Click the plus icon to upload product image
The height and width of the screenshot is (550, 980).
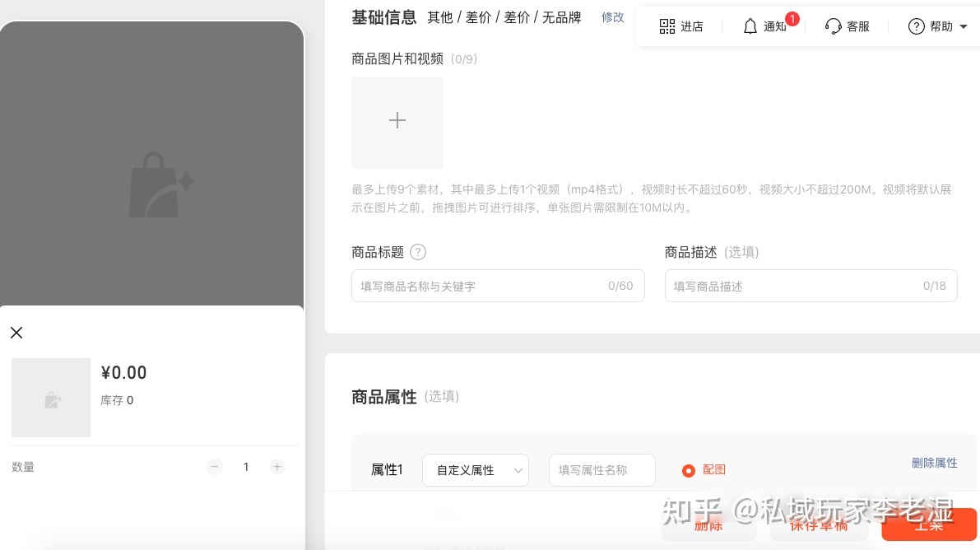pos(397,122)
